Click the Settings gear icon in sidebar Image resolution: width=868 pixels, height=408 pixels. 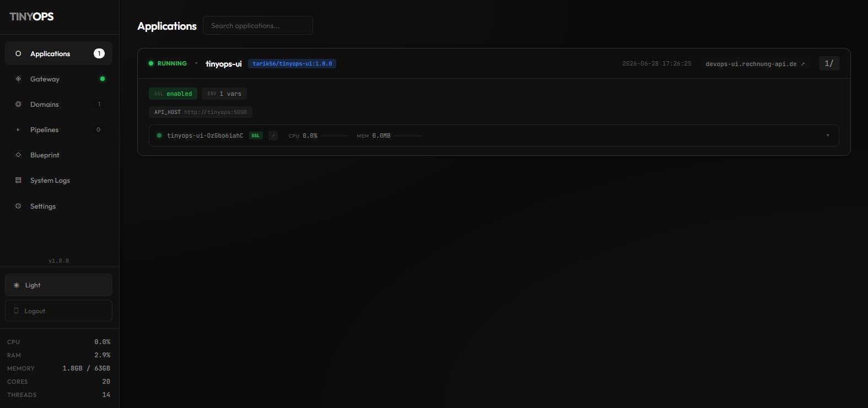coord(18,206)
